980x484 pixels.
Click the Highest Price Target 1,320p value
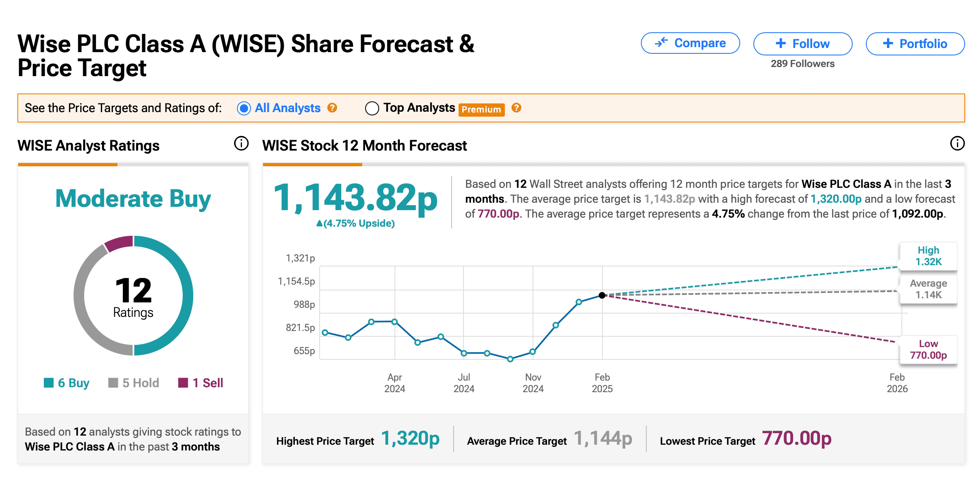[x=410, y=438]
